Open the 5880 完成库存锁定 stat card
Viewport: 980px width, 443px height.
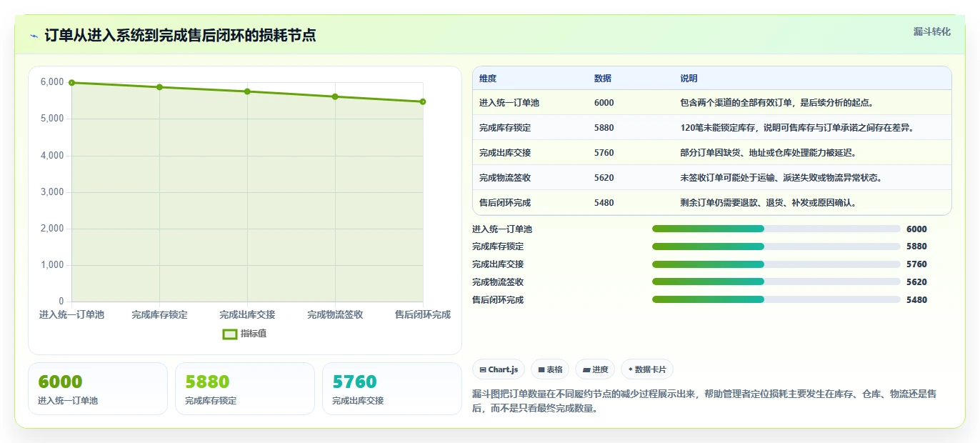tap(245, 389)
